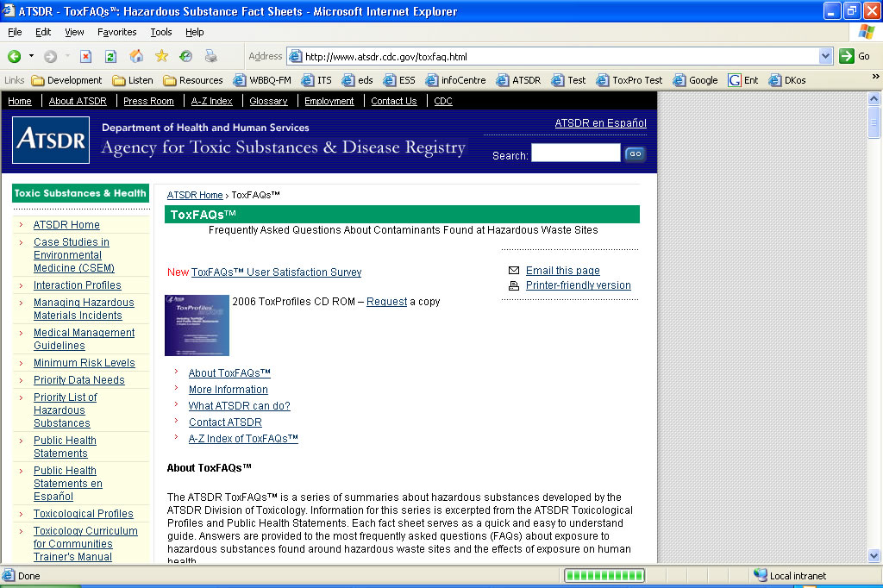Viewport: 883px width, 588px height.
Task: Open the Favorites menu
Action: 116,32
